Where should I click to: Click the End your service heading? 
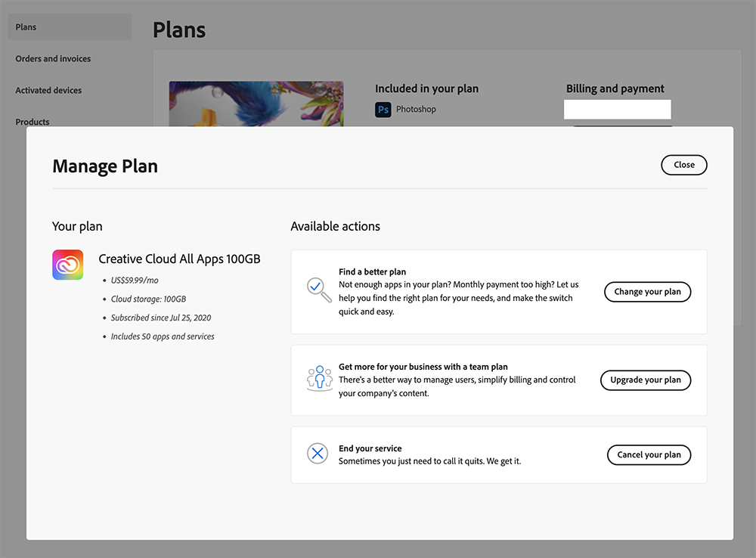(x=370, y=448)
